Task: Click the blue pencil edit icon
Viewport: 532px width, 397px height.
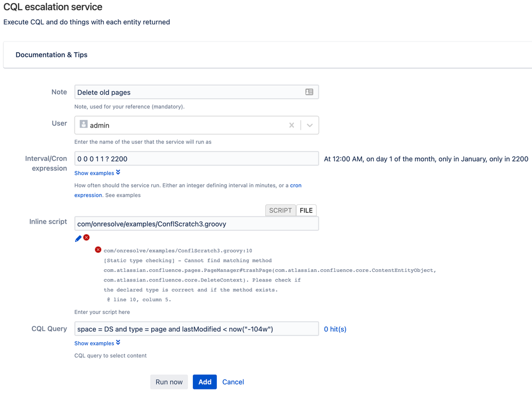Action: [78, 238]
